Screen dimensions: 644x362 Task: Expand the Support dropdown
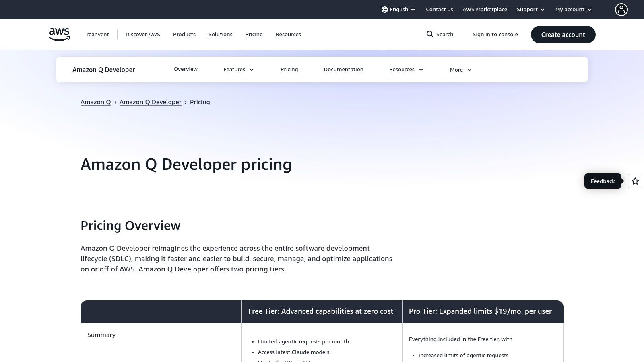pyautogui.click(x=530, y=10)
